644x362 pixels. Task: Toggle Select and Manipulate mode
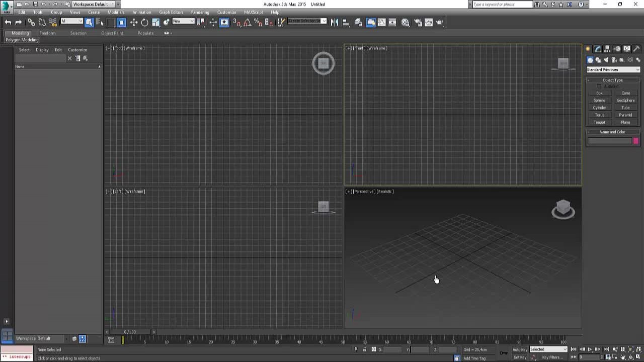click(213, 22)
